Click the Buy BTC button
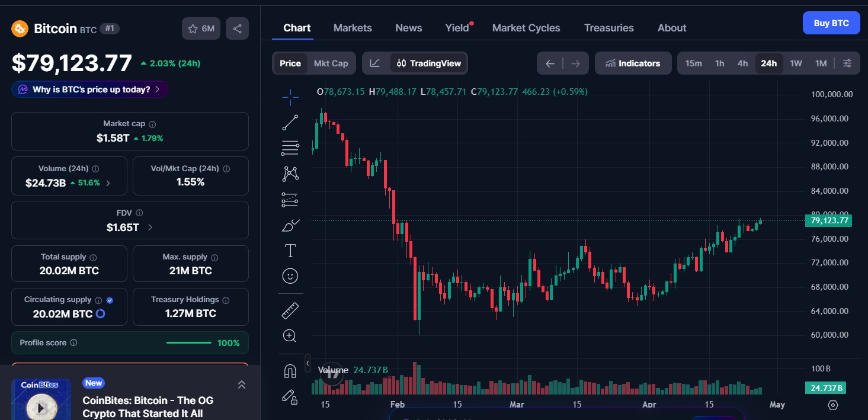This screenshot has height=420, width=868. [831, 23]
